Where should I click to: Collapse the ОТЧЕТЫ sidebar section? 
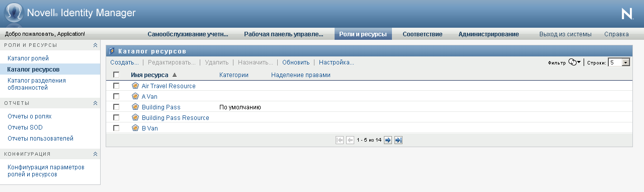[95, 103]
